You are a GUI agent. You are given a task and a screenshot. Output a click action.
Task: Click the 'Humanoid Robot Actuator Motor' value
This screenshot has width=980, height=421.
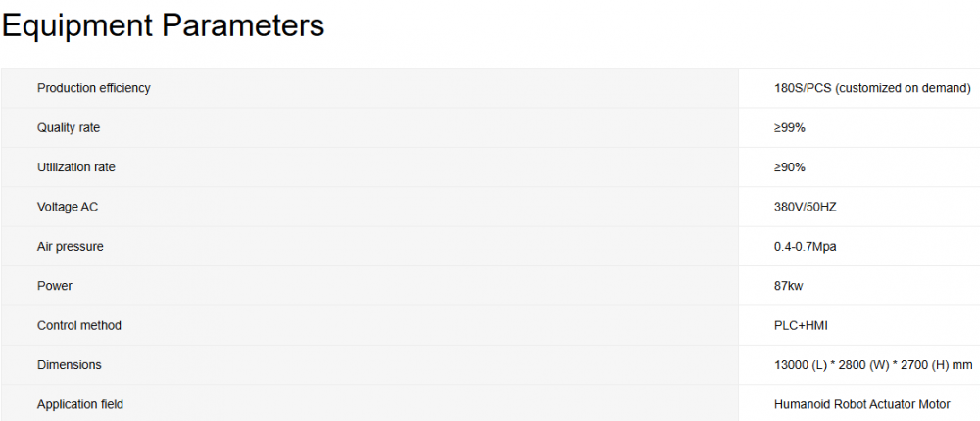click(x=862, y=404)
